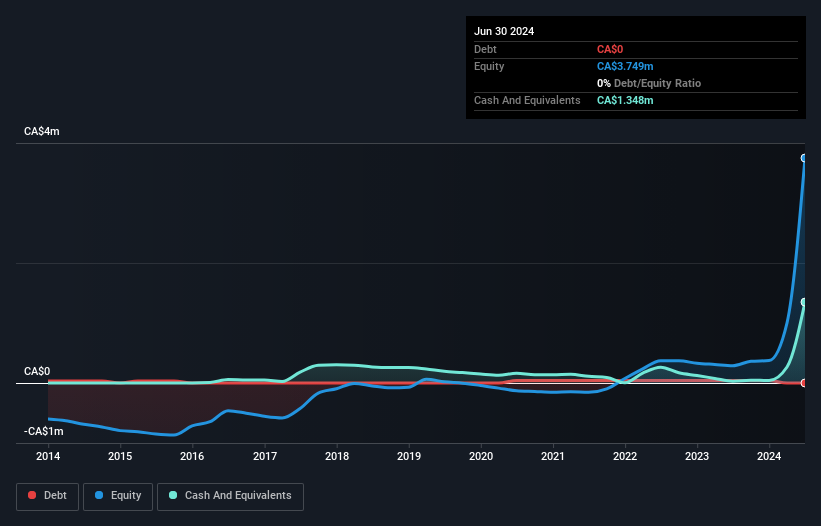Click the 2023 x-axis label
Screen dimensions: 821x526
(x=697, y=456)
